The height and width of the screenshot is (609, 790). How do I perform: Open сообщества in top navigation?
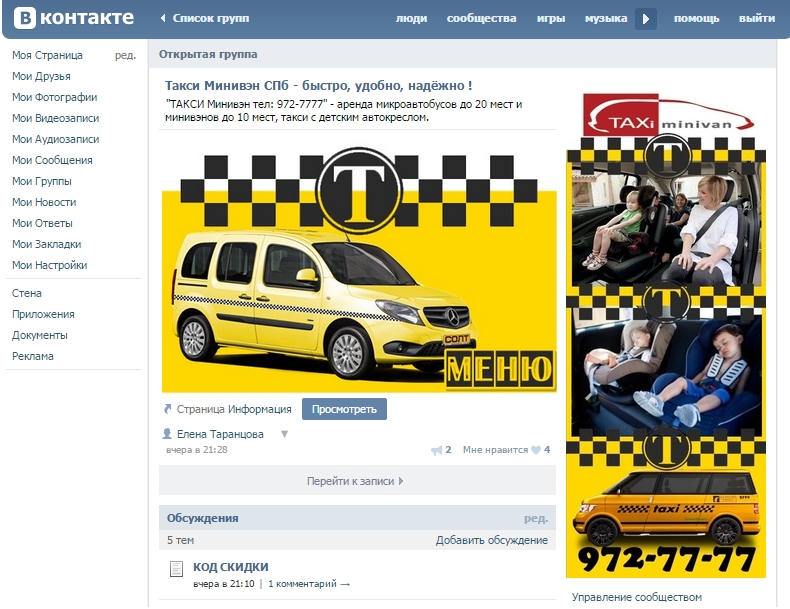(x=482, y=19)
